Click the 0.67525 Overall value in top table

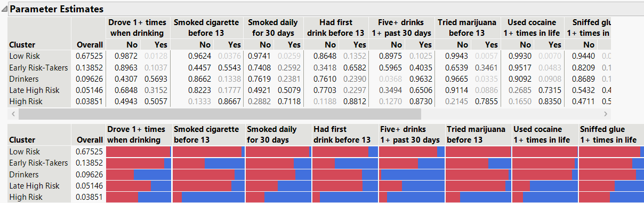89,56
